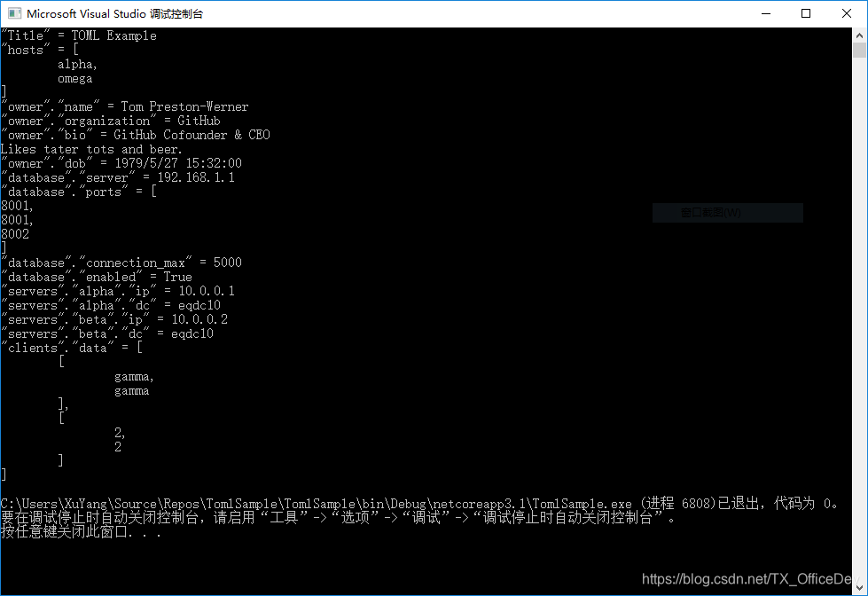This screenshot has height=596, width=868.
Task: Minimize the debug console window
Action: 766,13
